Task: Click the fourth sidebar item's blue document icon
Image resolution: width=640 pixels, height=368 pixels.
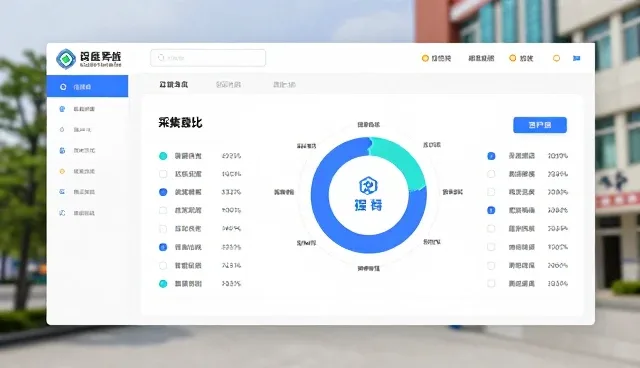Action: 62,151
